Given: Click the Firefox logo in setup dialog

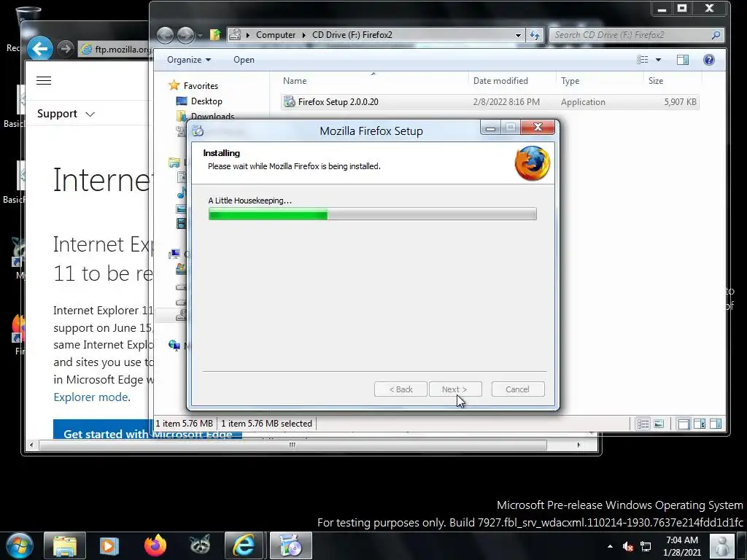Looking at the screenshot, I should click(x=532, y=163).
